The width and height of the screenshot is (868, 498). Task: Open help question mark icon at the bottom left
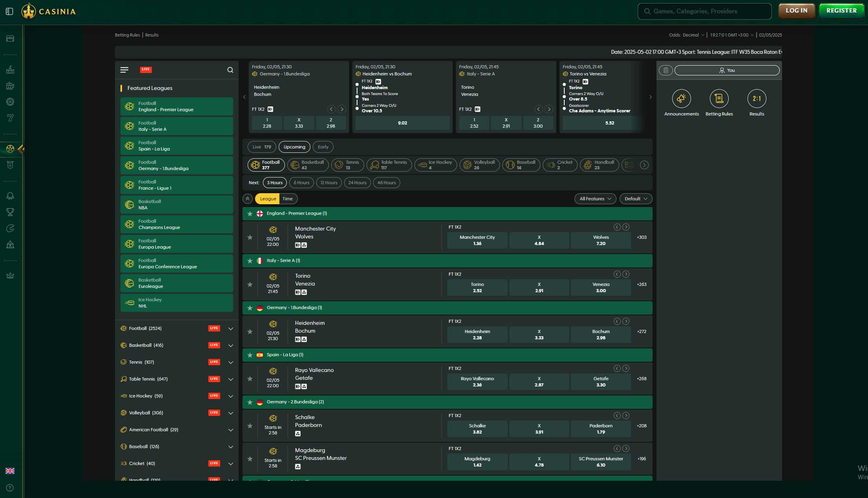coord(10,488)
